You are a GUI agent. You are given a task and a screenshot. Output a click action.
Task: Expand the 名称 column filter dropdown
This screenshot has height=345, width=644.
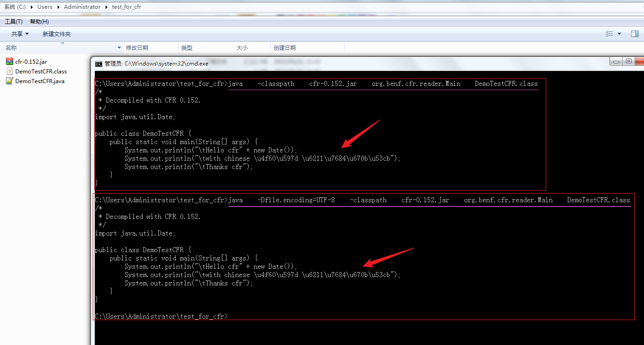click(x=119, y=47)
